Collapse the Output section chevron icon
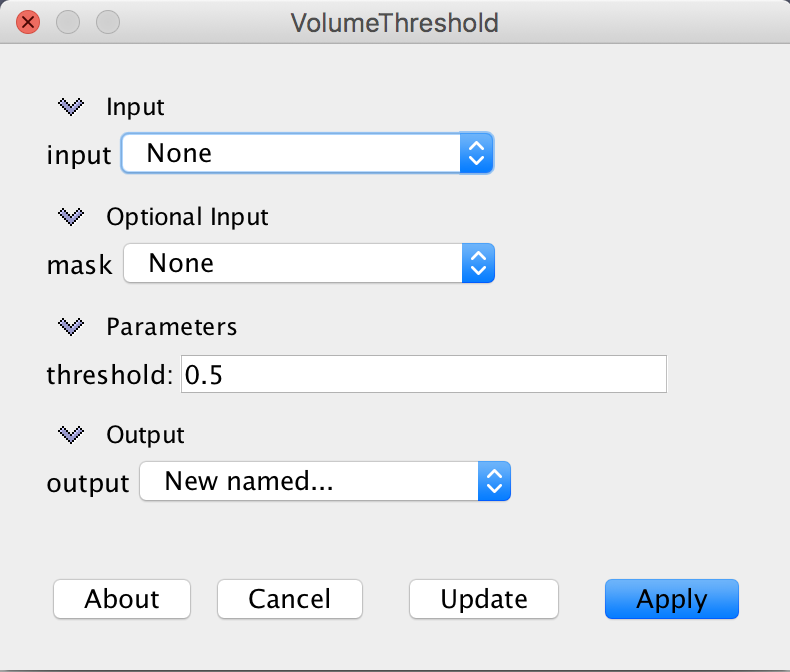The image size is (790, 672). (x=70, y=435)
